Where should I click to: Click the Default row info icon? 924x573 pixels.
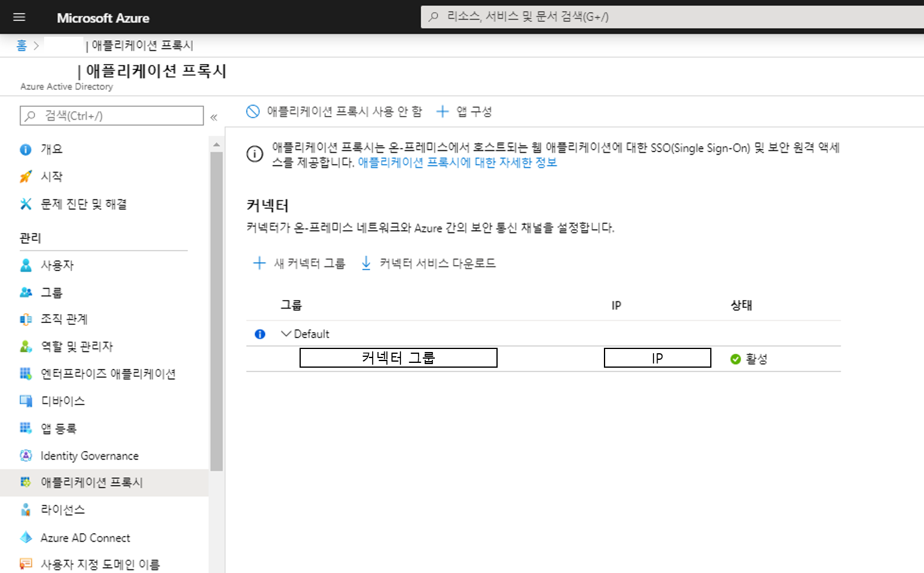pyautogui.click(x=260, y=334)
